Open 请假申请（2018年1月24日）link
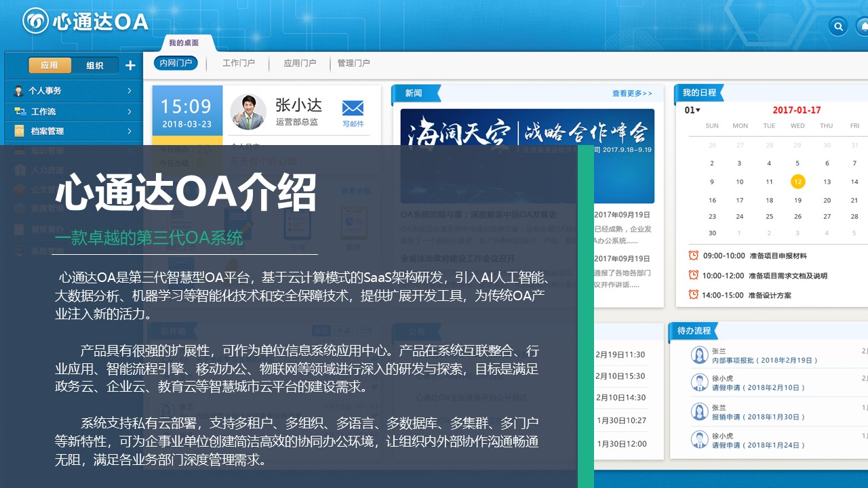 tap(758, 445)
